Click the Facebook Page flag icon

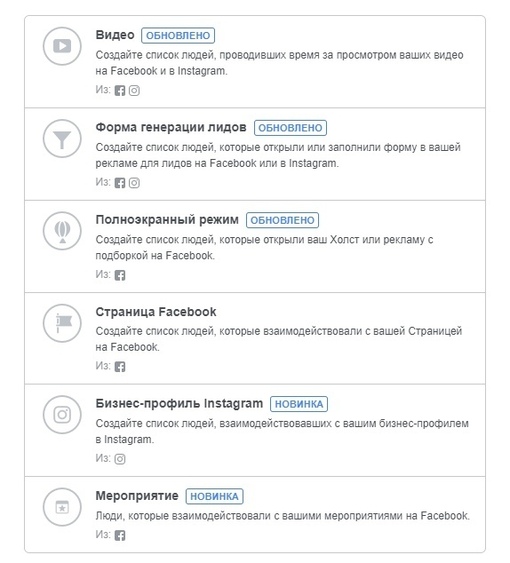pos(62,323)
